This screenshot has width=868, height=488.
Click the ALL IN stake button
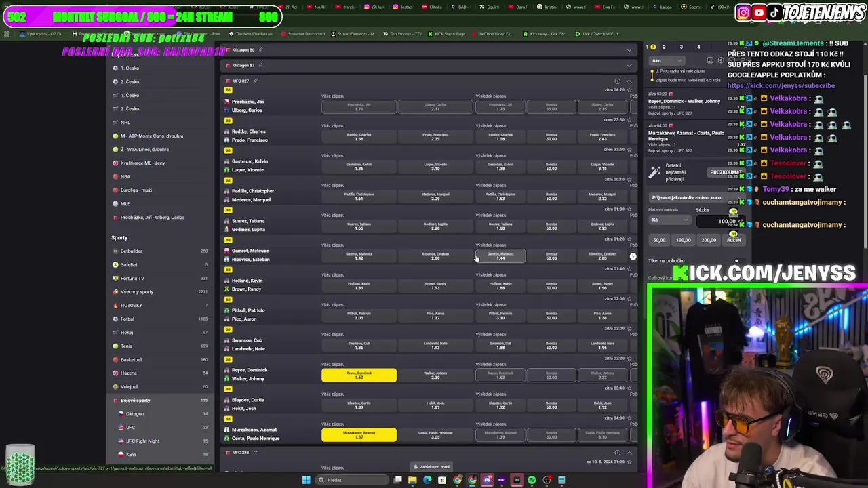coord(734,240)
